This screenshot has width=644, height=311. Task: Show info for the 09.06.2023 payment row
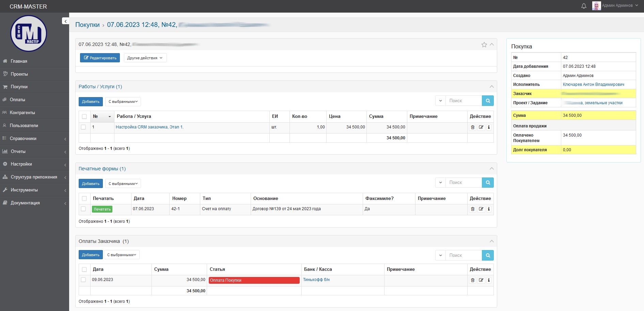pos(489,280)
